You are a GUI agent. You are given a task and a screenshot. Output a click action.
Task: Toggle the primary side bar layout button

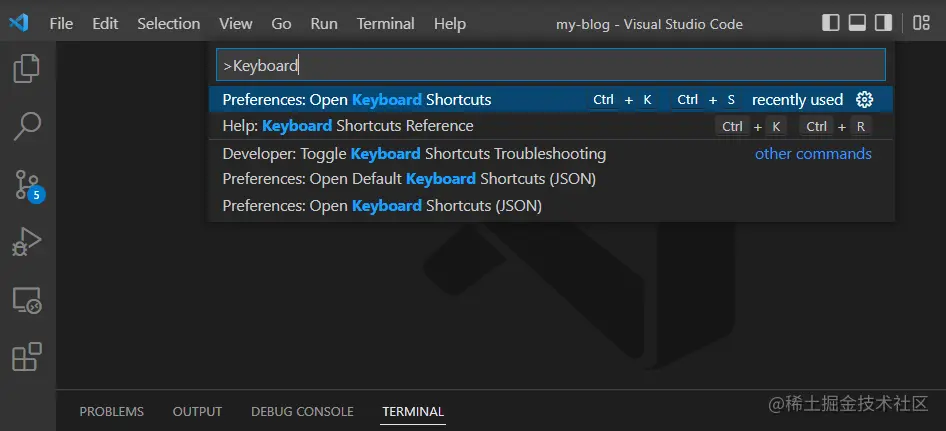(x=831, y=23)
